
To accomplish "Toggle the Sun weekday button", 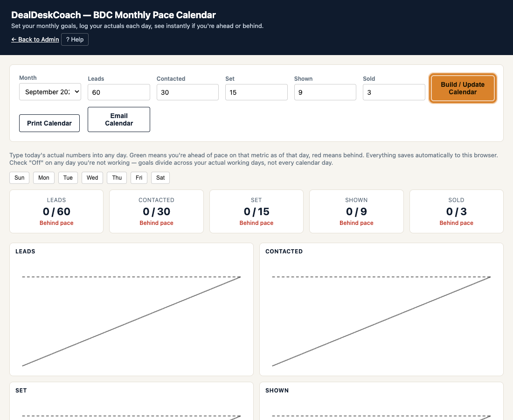I will pyautogui.click(x=19, y=178).
